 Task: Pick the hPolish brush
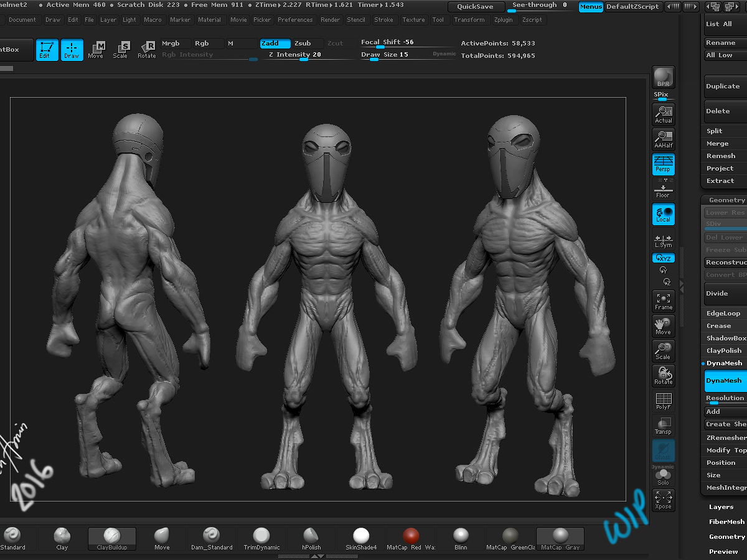(311, 539)
